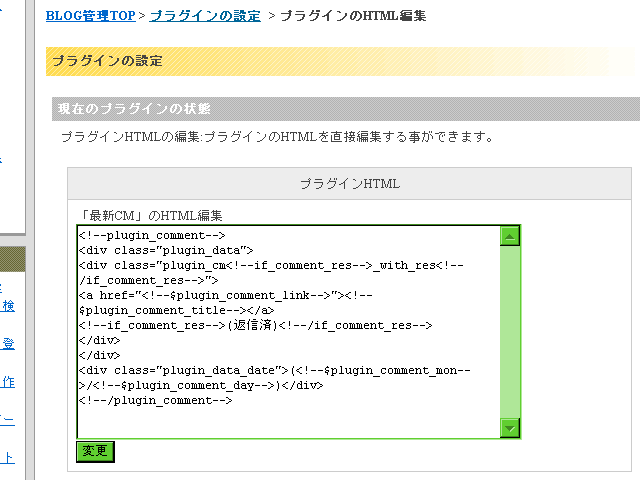Click the yellow プラグインの設定 heading bar

[x=340, y=61]
